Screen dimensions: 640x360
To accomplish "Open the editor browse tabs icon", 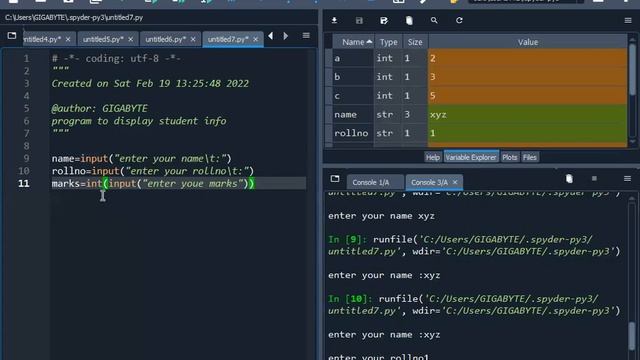I will pyautogui.click(x=12, y=36).
